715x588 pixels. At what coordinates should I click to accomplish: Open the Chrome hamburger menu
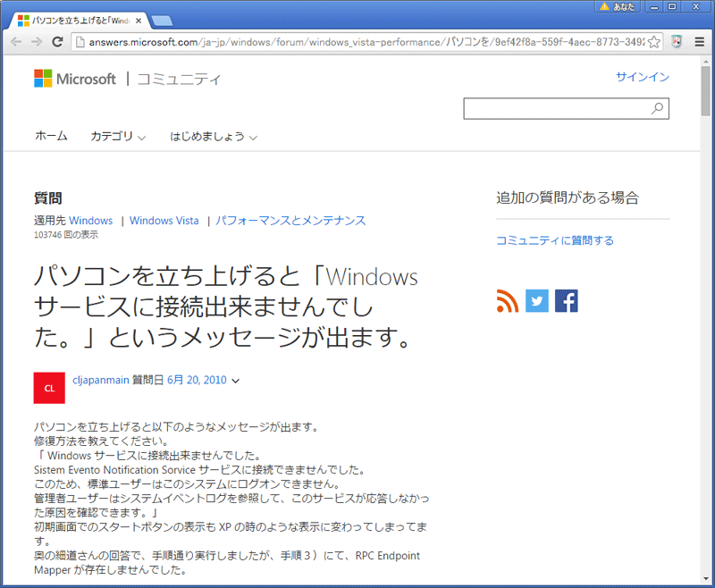coord(700,42)
